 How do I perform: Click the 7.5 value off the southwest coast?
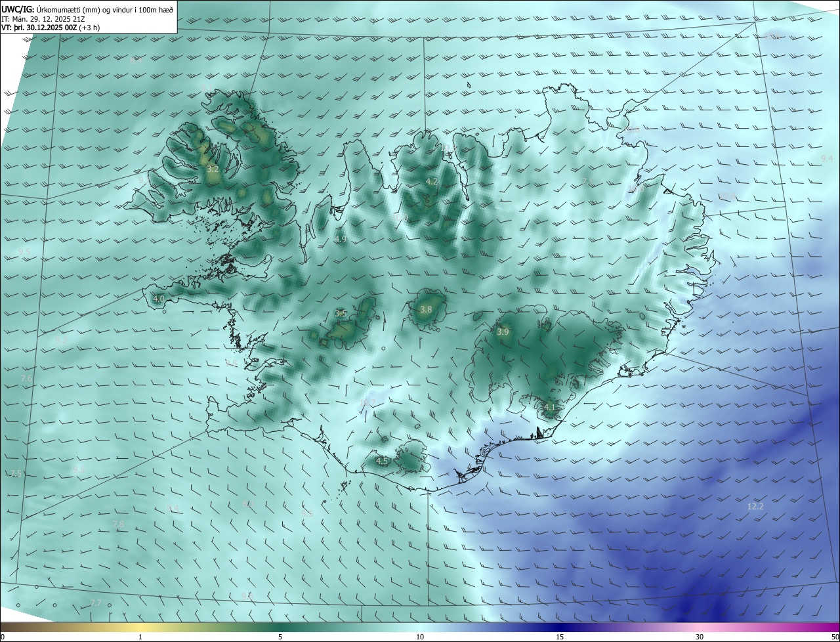tap(16, 474)
